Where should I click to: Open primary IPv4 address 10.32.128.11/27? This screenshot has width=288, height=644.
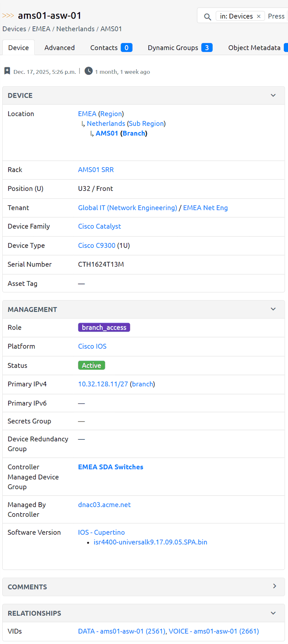tap(103, 384)
